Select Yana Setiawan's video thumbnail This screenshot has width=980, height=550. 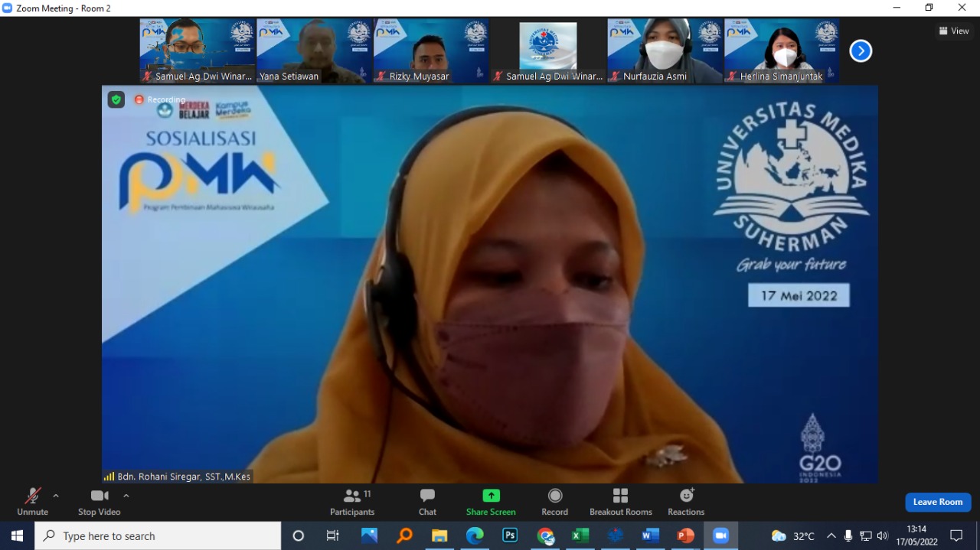[314, 50]
